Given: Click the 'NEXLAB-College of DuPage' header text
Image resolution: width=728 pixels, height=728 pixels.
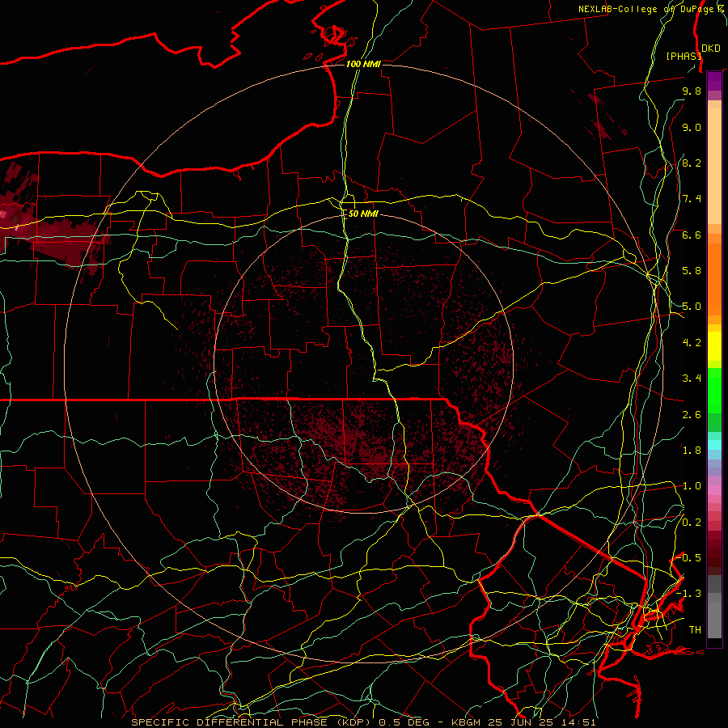Looking at the screenshot, I should point(645,9).
